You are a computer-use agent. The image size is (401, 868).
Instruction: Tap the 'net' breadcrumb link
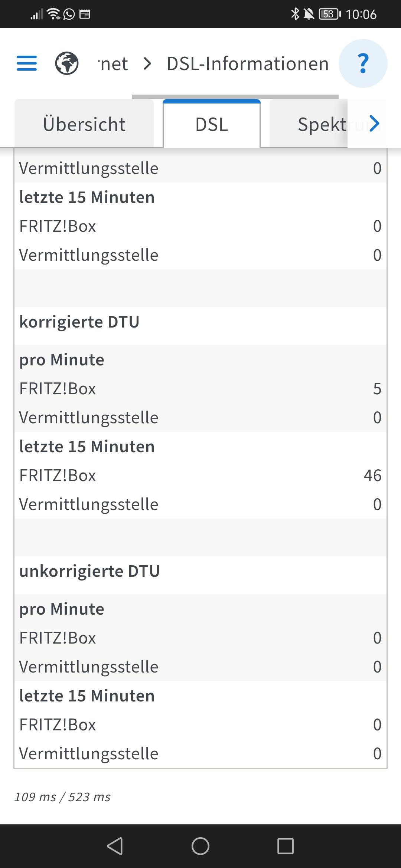click(114, 64)
